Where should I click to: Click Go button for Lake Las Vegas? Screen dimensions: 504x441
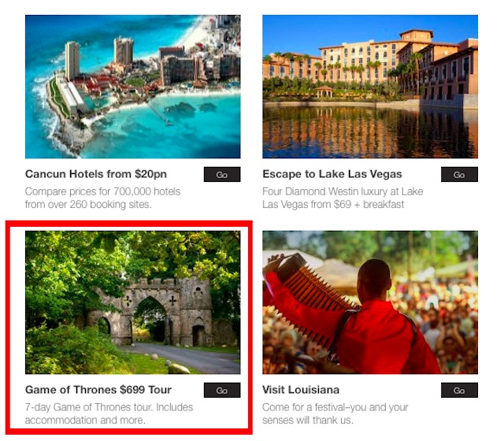coord(459,174)
